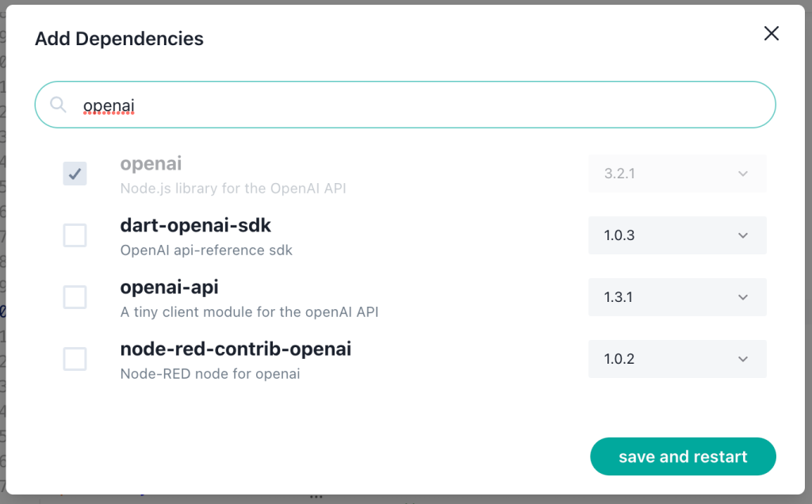812x504 pixels.
Task: Open the dart-openai-sdk 1.0.3 version dropdown
Action: pos(677,235)
